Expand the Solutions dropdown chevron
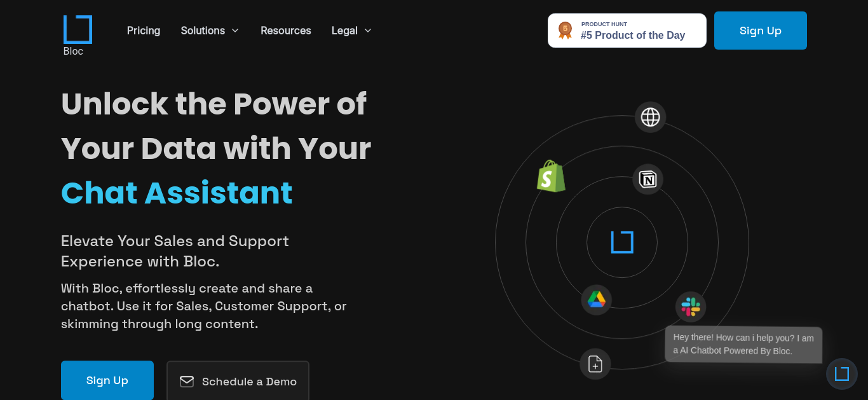The image size is (868, 400). tap(235, 31)
